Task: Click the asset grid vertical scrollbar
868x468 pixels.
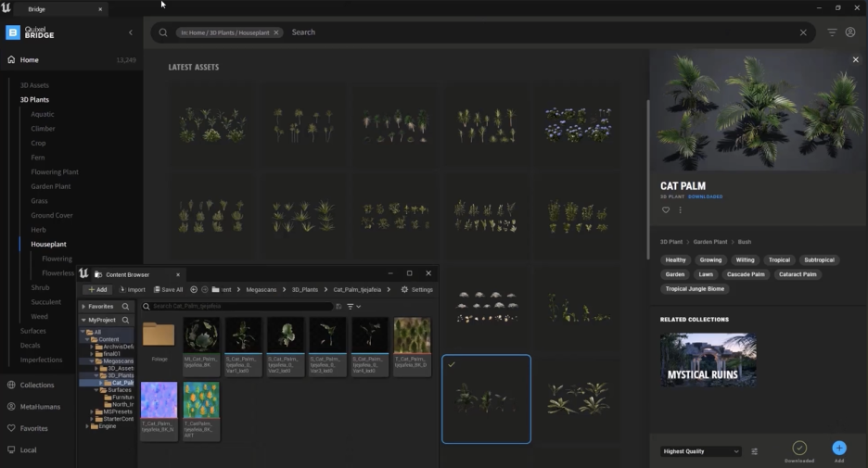Action: tap(647, 180)
